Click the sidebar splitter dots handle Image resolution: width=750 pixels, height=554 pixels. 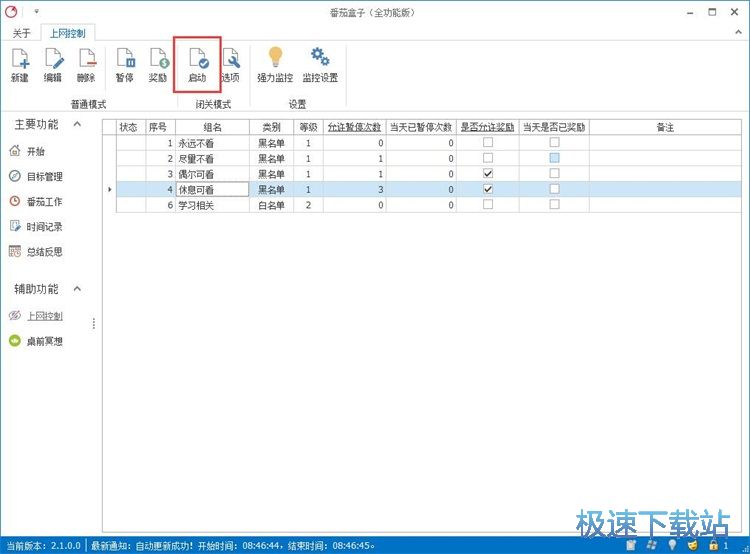coord(94,324)
